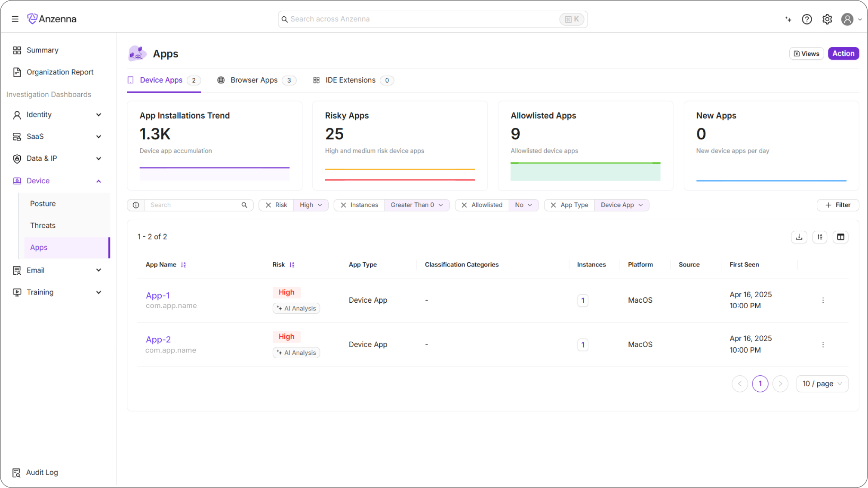Click the hamburger menu icon

click(x=15, y=19)
